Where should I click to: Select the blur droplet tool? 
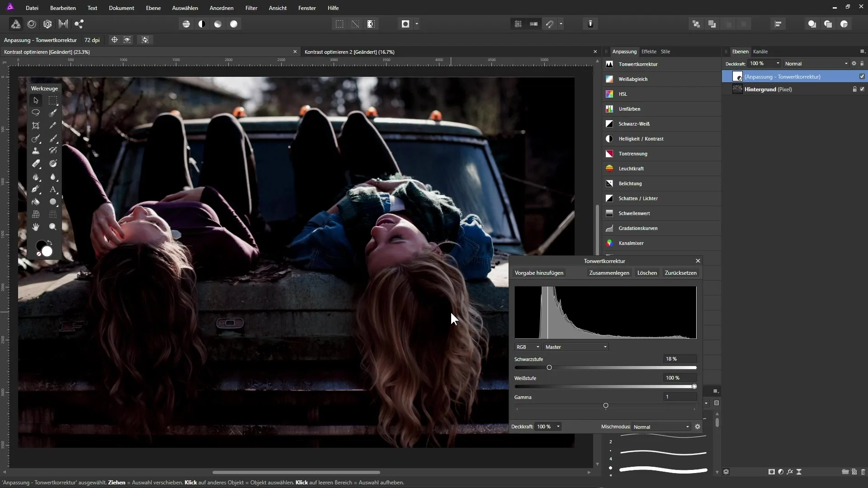(x=53, y=177)
